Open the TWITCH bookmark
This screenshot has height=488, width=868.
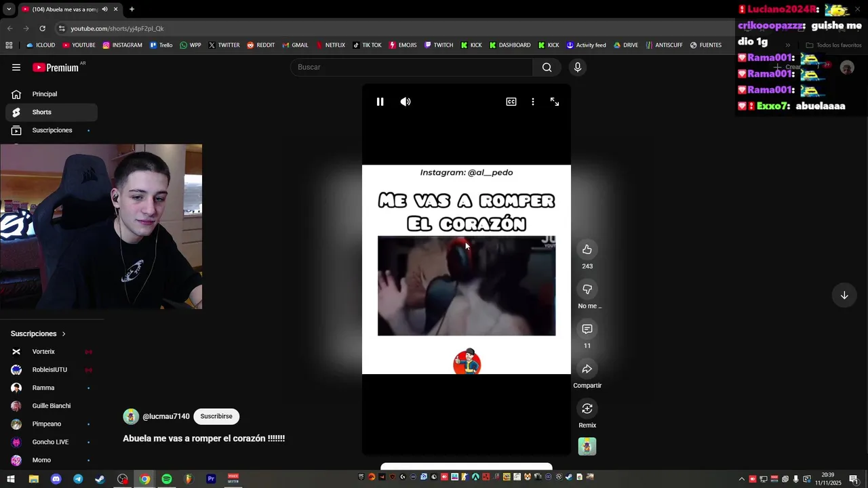[x=439, y=45]
